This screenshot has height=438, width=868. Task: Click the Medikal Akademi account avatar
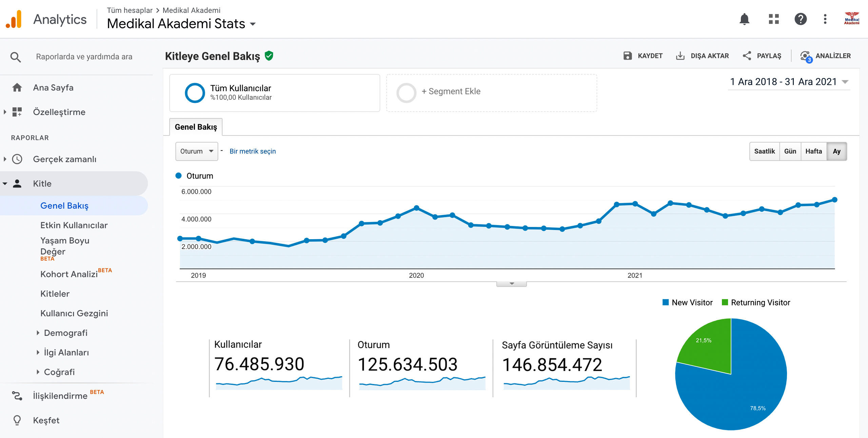click(x=851, y=19)
